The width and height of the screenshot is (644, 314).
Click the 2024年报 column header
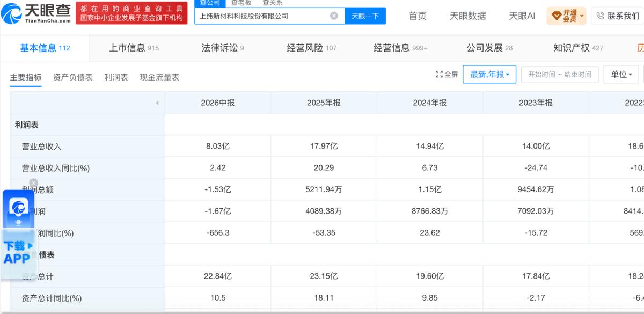pos(430,103)
